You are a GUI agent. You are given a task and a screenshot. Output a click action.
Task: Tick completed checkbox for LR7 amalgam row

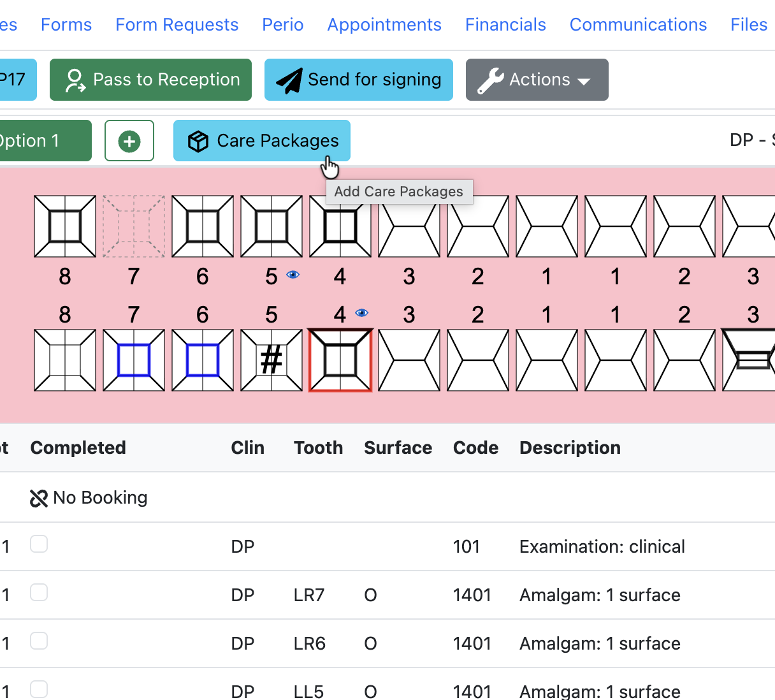point(39,593)
